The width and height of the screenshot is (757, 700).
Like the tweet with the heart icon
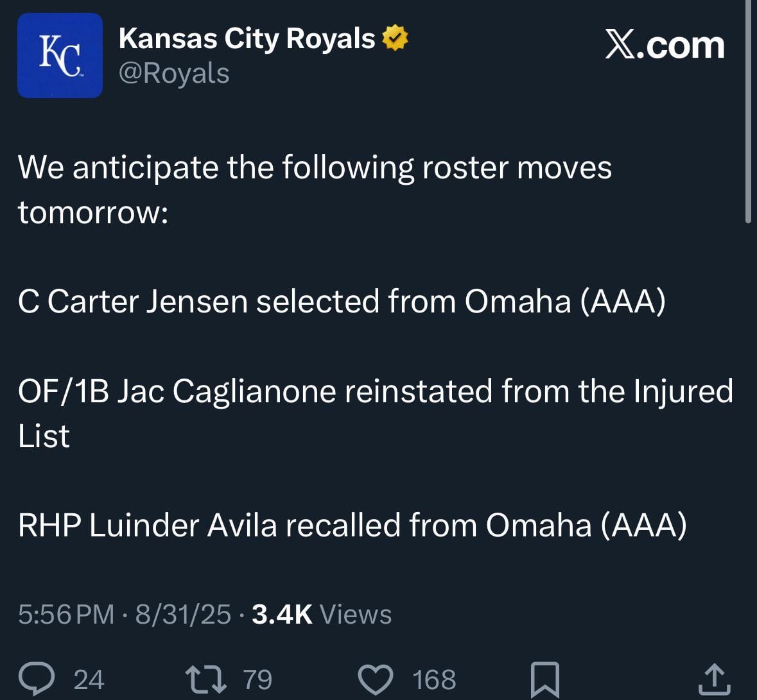click(x=376, y=679)
